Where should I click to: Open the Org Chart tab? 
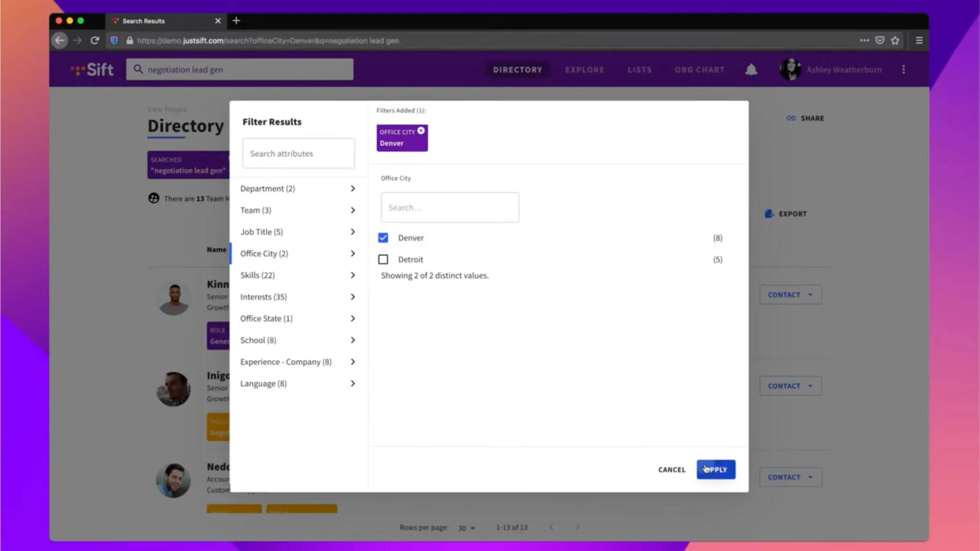(699, 70)
